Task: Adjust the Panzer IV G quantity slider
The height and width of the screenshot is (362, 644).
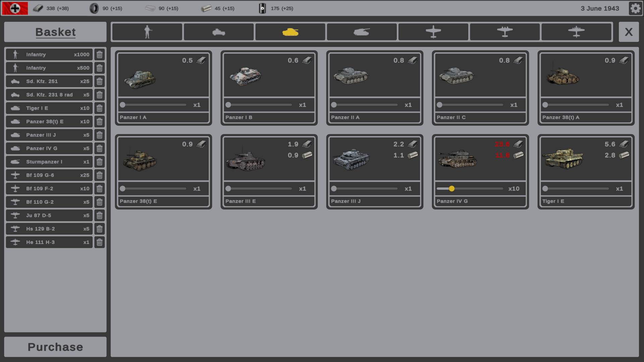Action: pos(452,189)
